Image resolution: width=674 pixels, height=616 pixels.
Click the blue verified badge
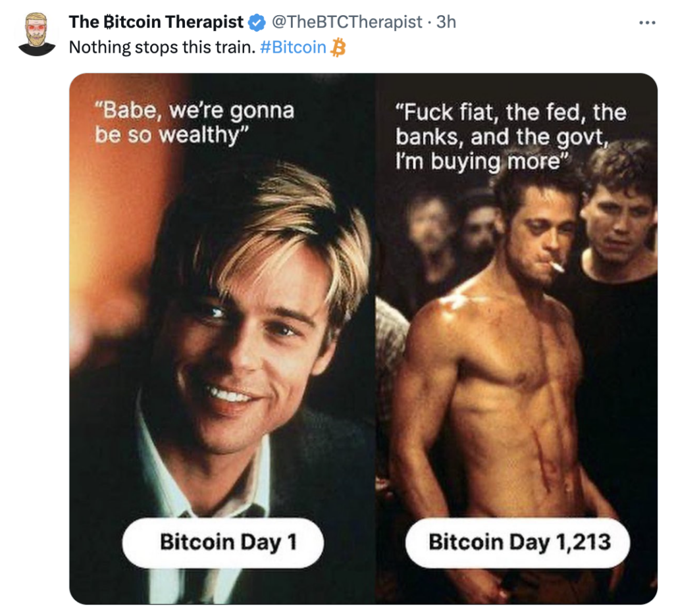click(x=255, y=22)
